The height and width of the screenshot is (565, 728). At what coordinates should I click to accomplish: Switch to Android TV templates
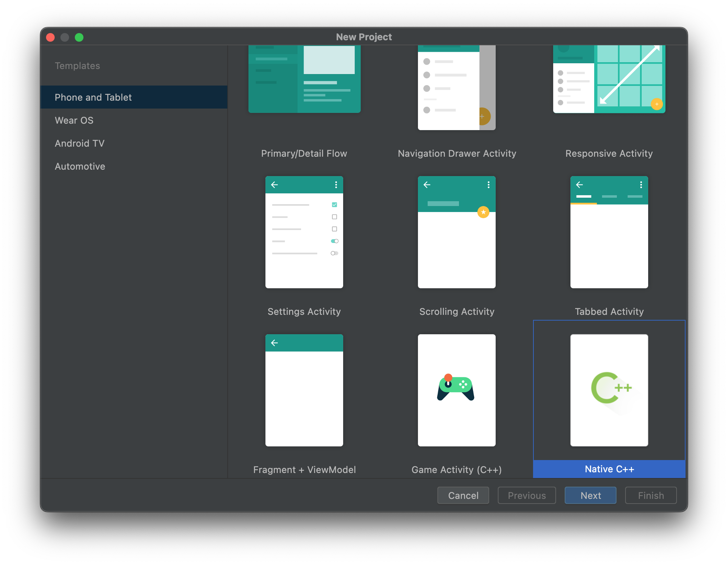(79, 143)
